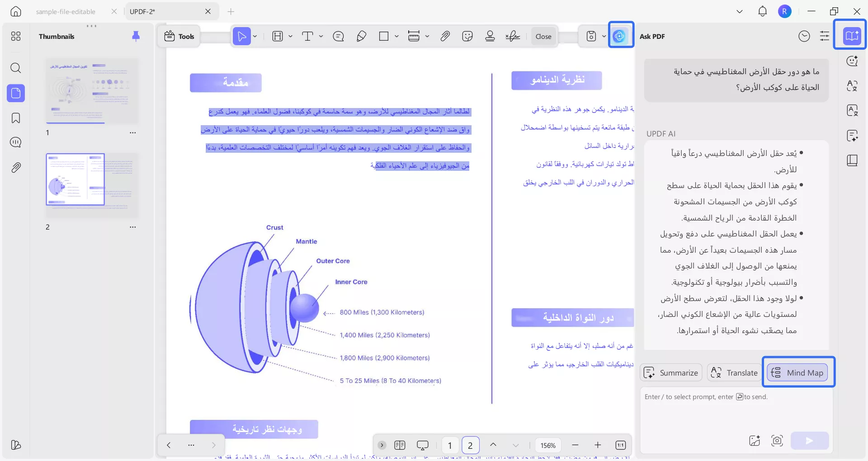Open page 1 thumbnail
868x461 pixels.
pos(92,91)
